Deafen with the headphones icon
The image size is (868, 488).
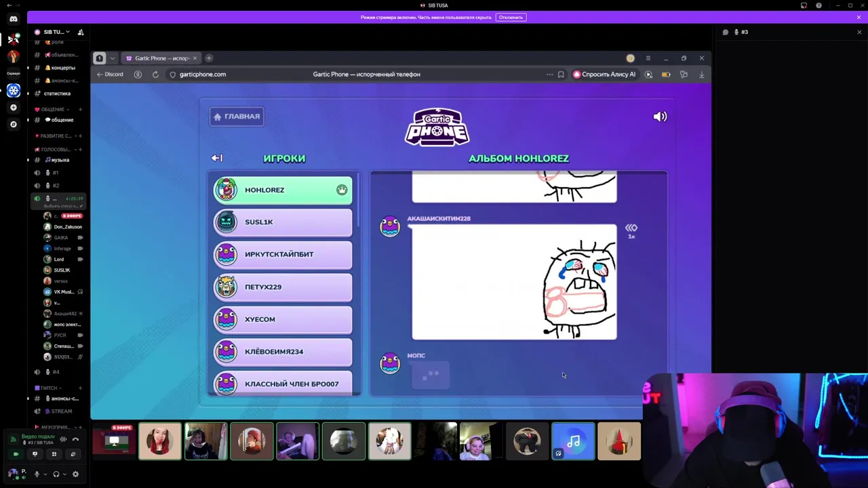tap(56, 474)
